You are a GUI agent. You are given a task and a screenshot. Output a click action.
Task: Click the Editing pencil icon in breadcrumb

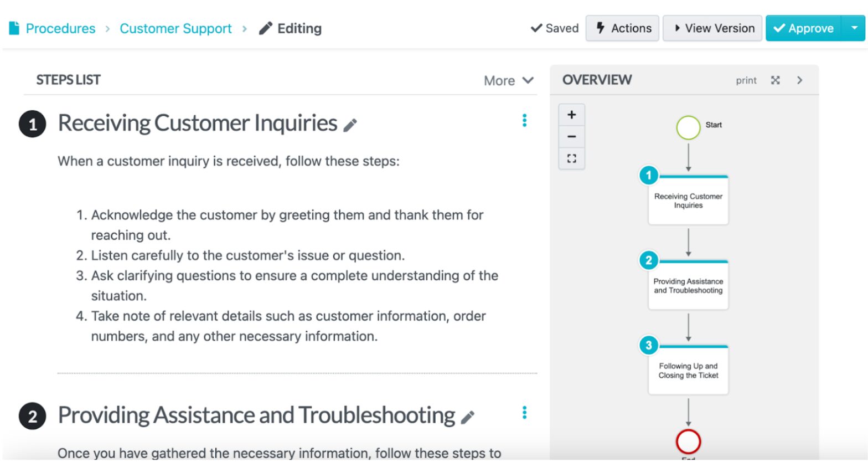(266, 28)
